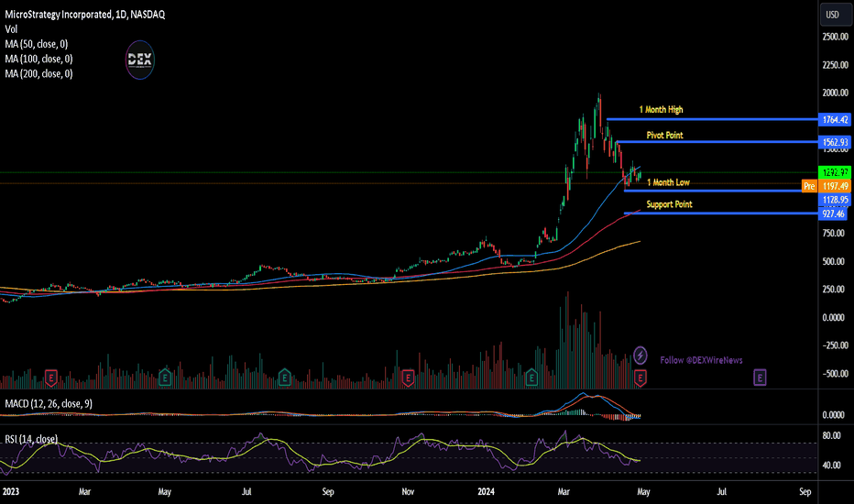Viewport: 854px width, 504px height.
Task: Click Follow @DEXWireNews text
Action: click(701, 360)
